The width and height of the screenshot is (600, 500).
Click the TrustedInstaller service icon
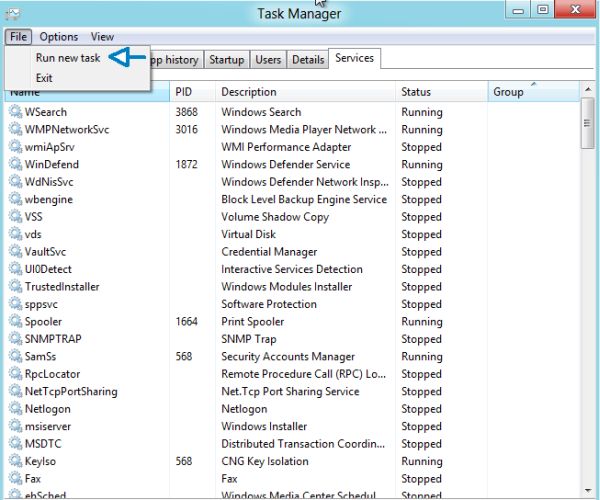(x=15, y=287)
